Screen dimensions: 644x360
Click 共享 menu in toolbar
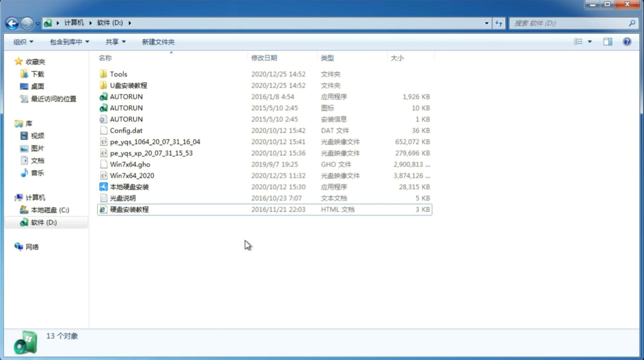pos(114,41)
